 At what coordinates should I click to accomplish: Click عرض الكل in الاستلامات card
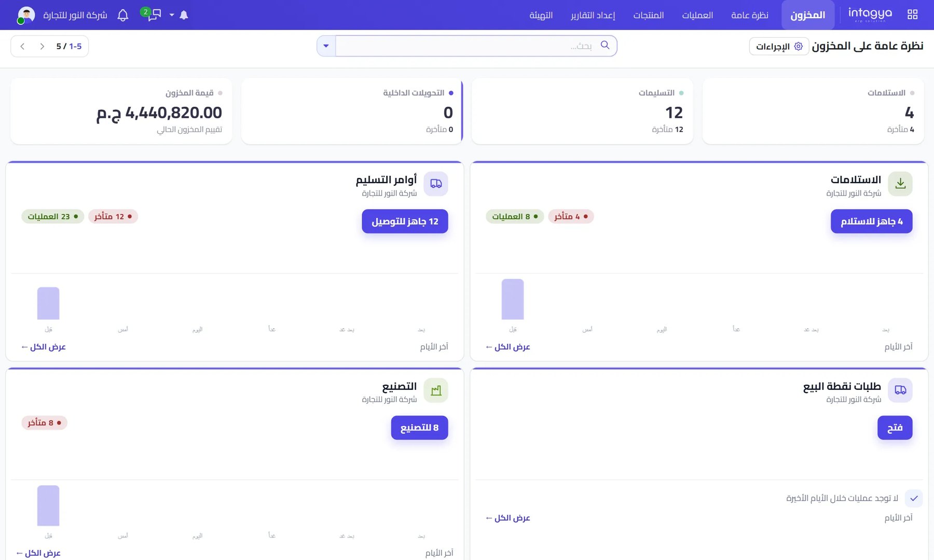point(508,347)
